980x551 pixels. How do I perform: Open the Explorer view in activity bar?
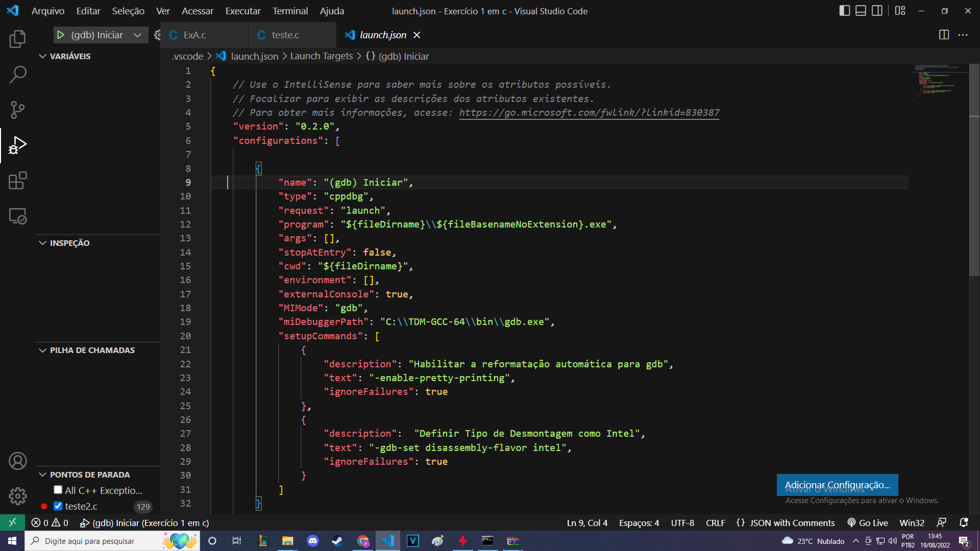(x=17, y=39)
